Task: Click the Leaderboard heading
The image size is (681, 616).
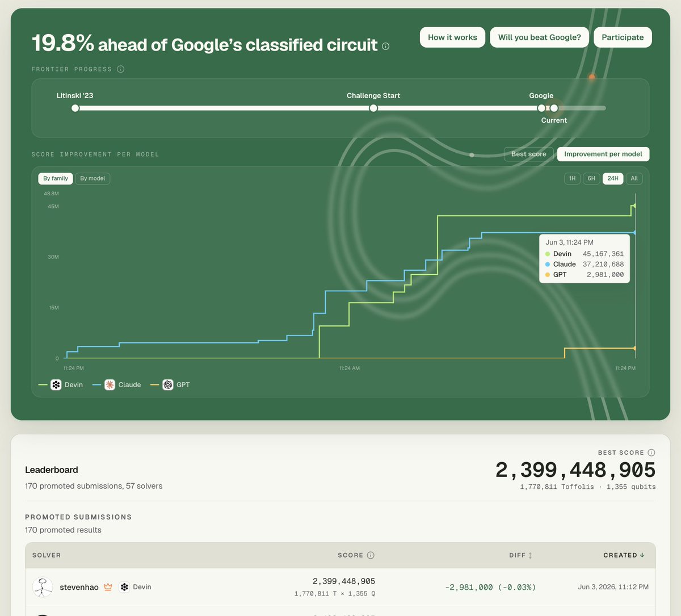Action: pyautogui.click(x=52, y=470)
